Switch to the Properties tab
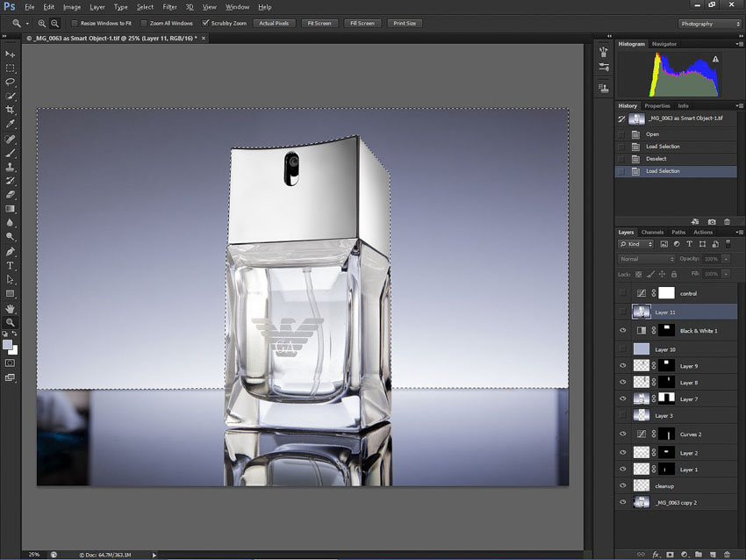746x560 pixels. coord(657,105)
